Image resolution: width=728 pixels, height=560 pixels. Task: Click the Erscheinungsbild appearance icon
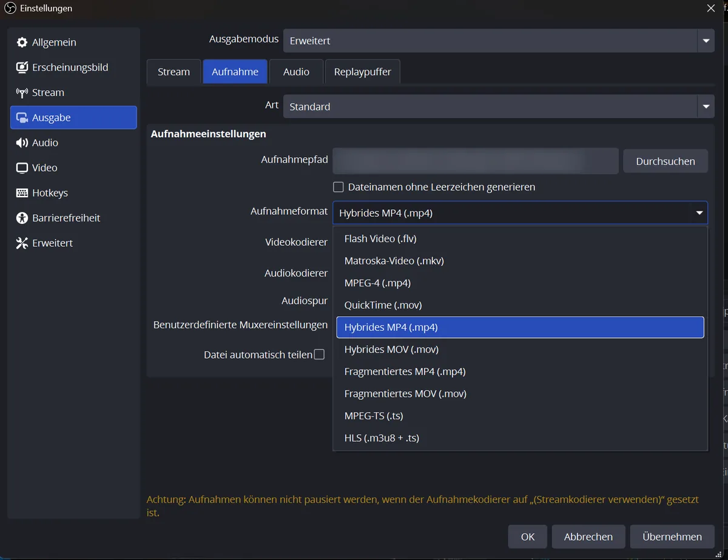[22, 67]
